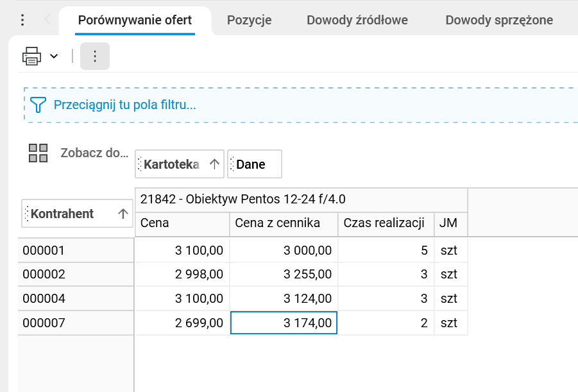Switch to the Pozycje tab

[x=249, y=20]
